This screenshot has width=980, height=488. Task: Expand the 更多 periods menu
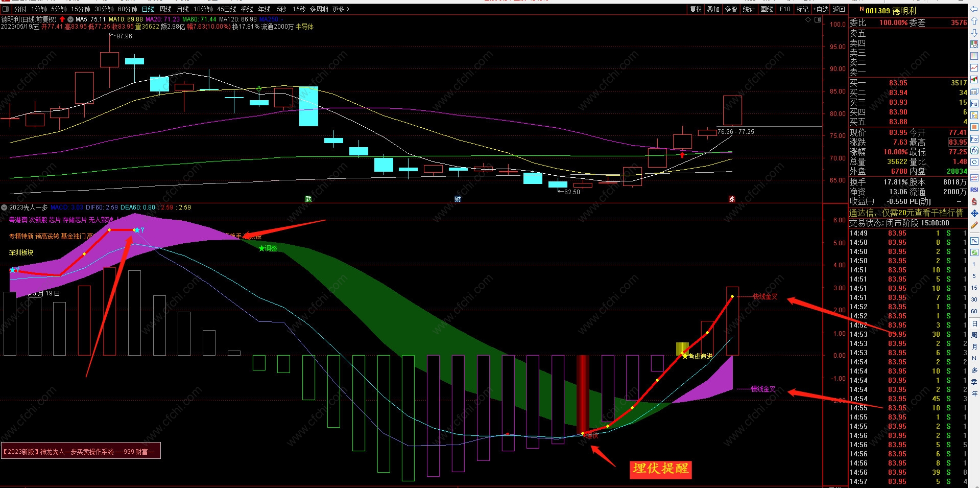coord(341,9)
